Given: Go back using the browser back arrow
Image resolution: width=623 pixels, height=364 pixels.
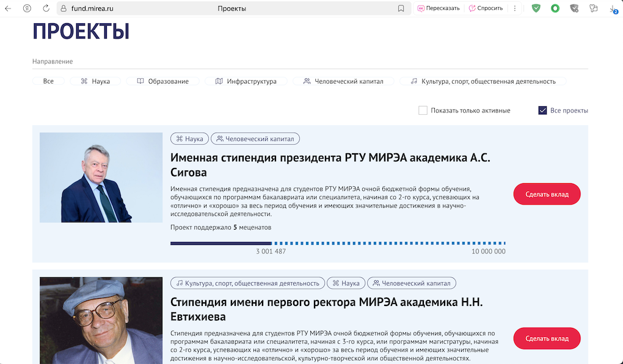Looking at the screenshot, I should [x=8, y=9].
